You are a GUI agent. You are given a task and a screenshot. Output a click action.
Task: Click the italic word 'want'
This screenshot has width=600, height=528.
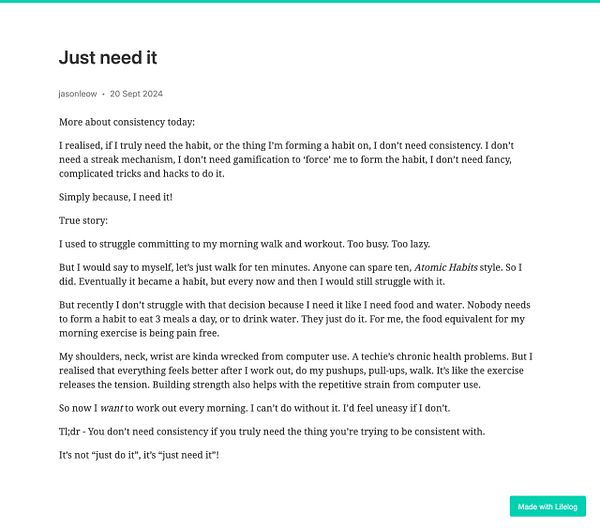click(111, 408)
